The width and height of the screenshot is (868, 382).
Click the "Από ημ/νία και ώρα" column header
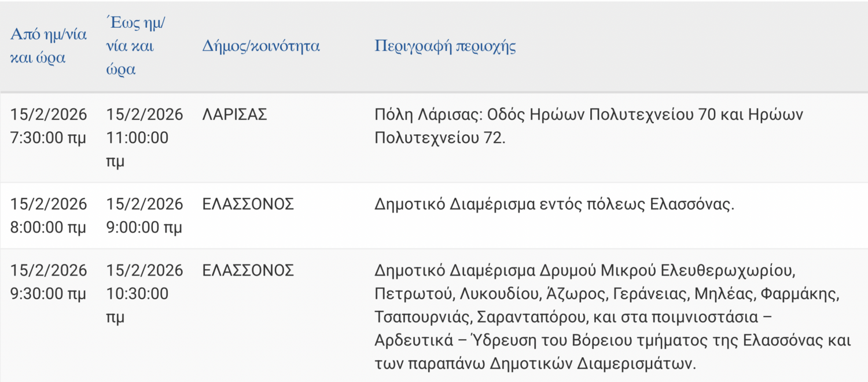pos(48,46)
